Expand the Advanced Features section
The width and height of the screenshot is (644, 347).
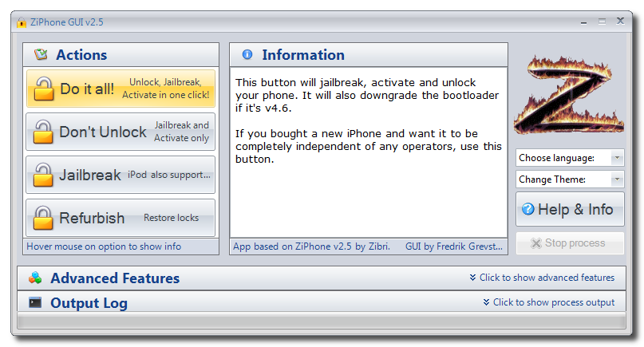(322, 278)
